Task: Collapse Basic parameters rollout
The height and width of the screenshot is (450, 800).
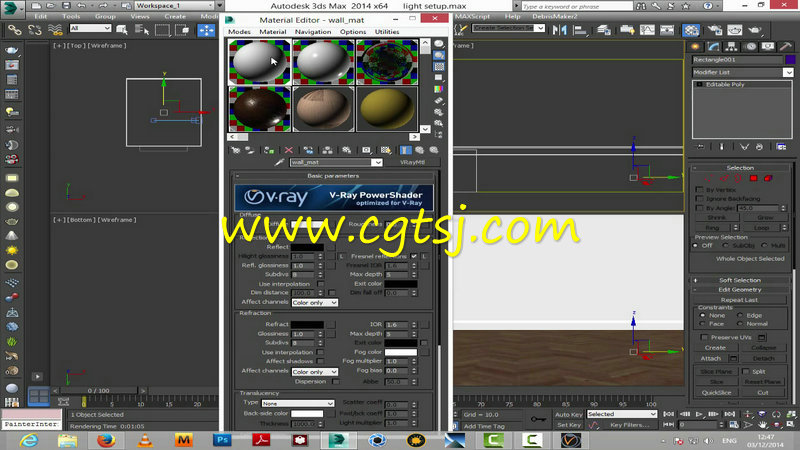Action: point(333,176)
